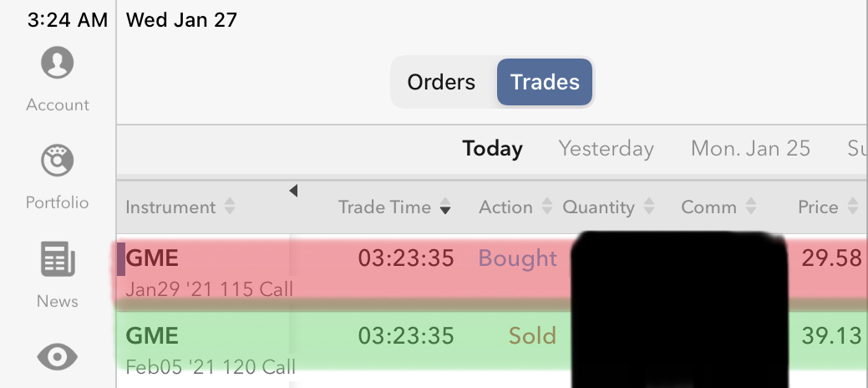Click the collapse triangle beside Instrument column
Screen dimensions: 868x388
293,191
